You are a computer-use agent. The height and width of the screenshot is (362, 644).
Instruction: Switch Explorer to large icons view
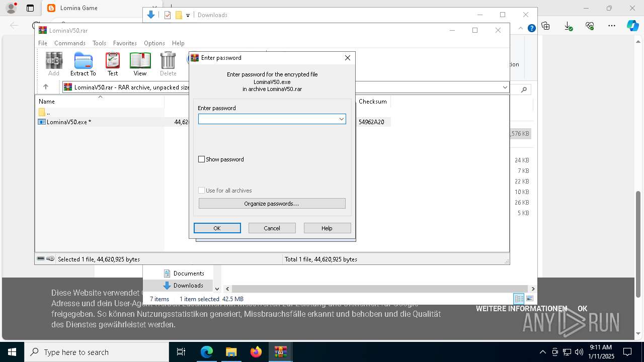(529, 299)
